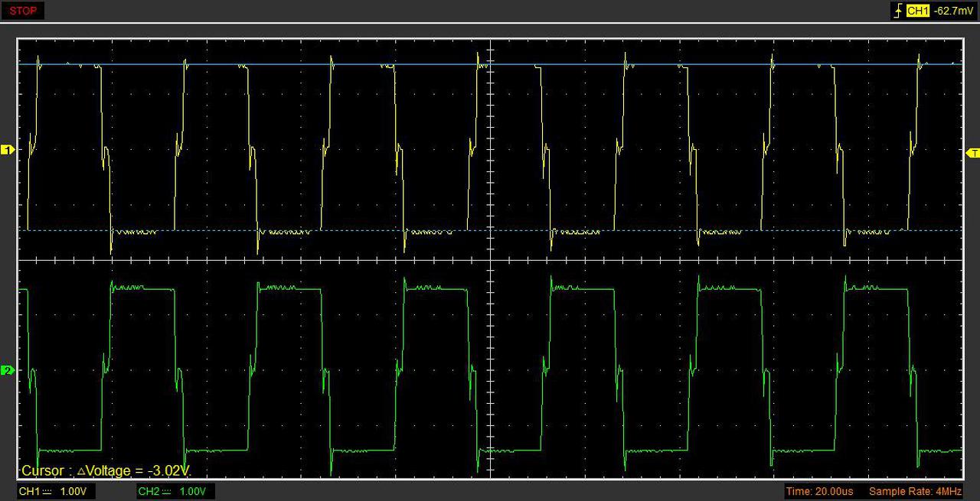Click the Sample Rate: 4MHz readout
This screenshot has width=980, height=501.
pos(915,491)
